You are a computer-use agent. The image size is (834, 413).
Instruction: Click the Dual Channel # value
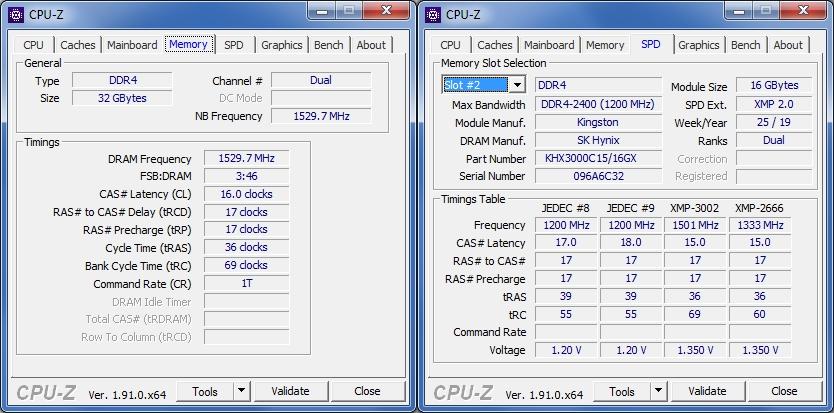pos(321,80)
